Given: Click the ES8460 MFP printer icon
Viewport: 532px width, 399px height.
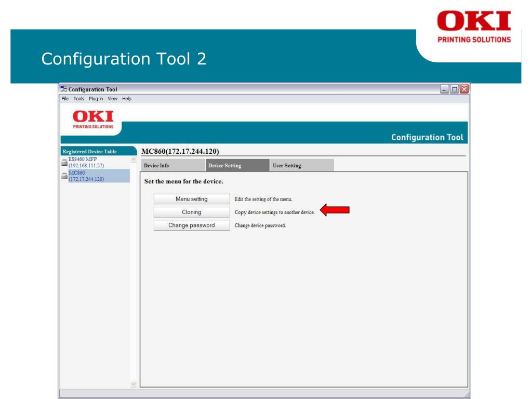Looking at the screenshot, I should [x=64, y=163].
